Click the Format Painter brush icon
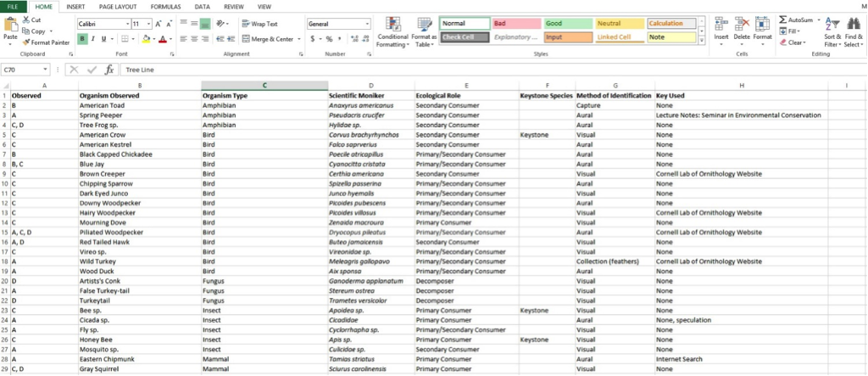Viewport: 868px width, 376px height. 26,42
